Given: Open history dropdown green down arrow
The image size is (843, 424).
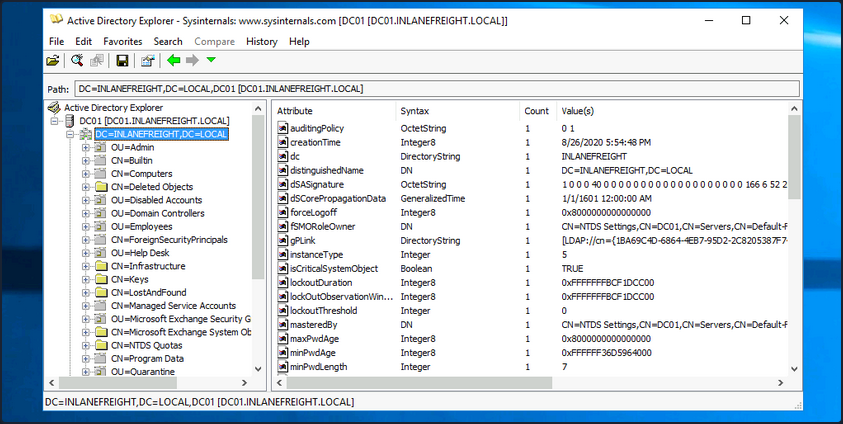Looking at the screenshot, I should click(210, 61).
